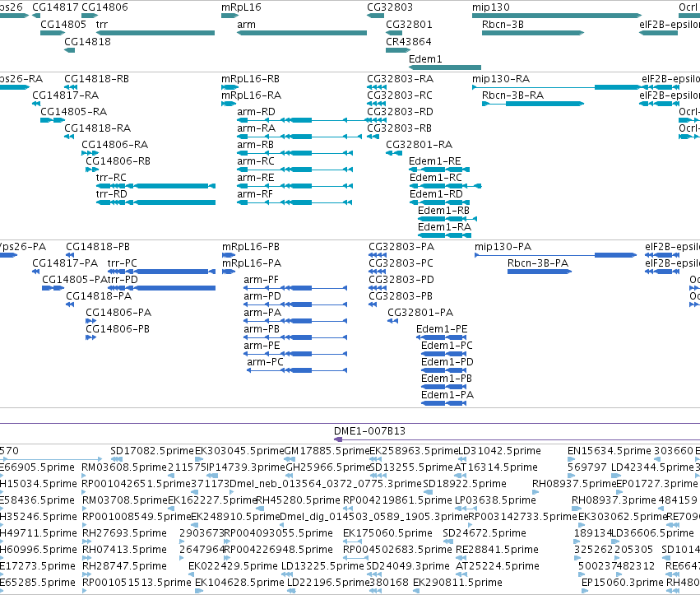Click the 'Edem1-RB' transcript label
Image resolution: width=700 pixels, height=595 pixels.
[443, 211]
